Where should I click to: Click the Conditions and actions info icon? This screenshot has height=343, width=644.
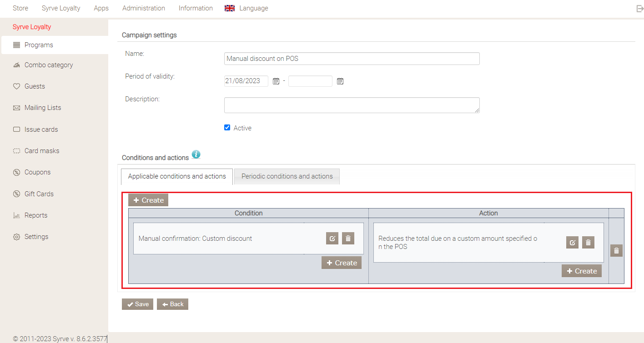(196, 154)
